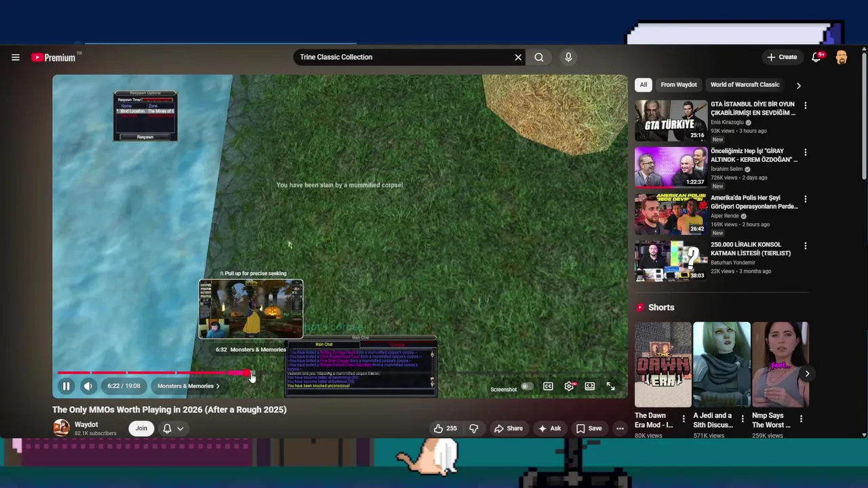Viewport: 868px width, 488px height.
Task: Open Nmp Says The Worst short
Action: tap(780, 365)
